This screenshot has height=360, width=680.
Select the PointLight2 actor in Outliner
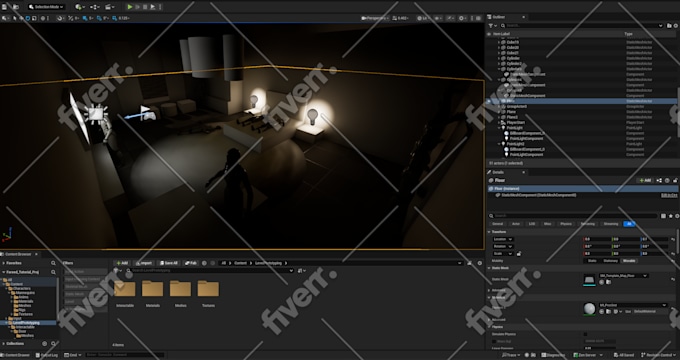coord(516,144)
